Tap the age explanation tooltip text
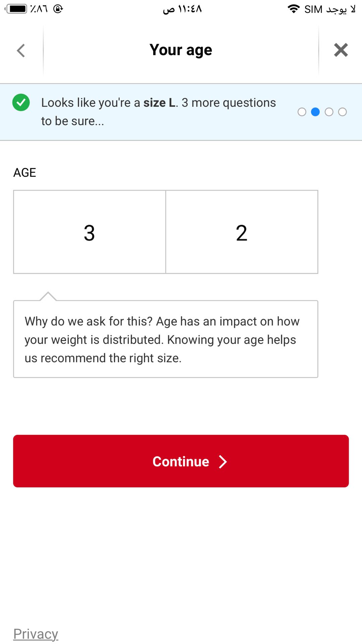Image resolution: width=362 pixels, height=644 pixels. [162, 339]
